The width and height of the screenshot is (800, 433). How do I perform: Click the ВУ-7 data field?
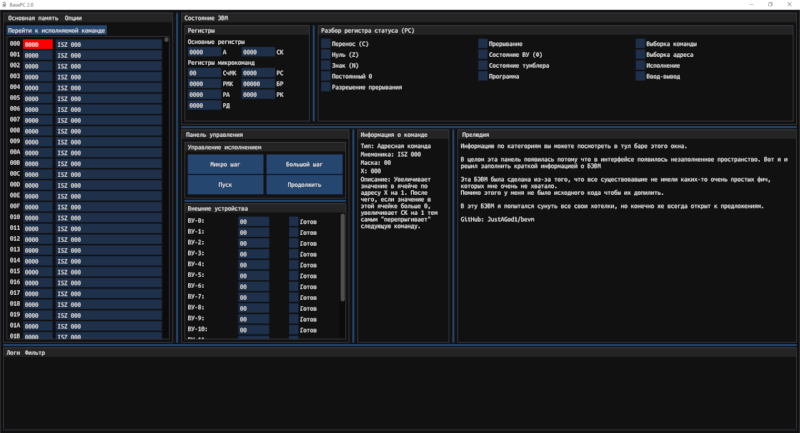(254, 297)
